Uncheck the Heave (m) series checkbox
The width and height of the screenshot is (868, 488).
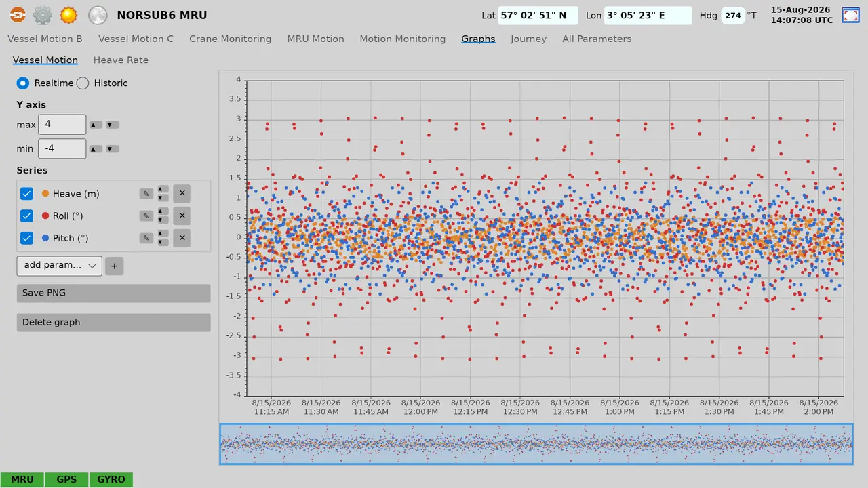tap(26, 194)
